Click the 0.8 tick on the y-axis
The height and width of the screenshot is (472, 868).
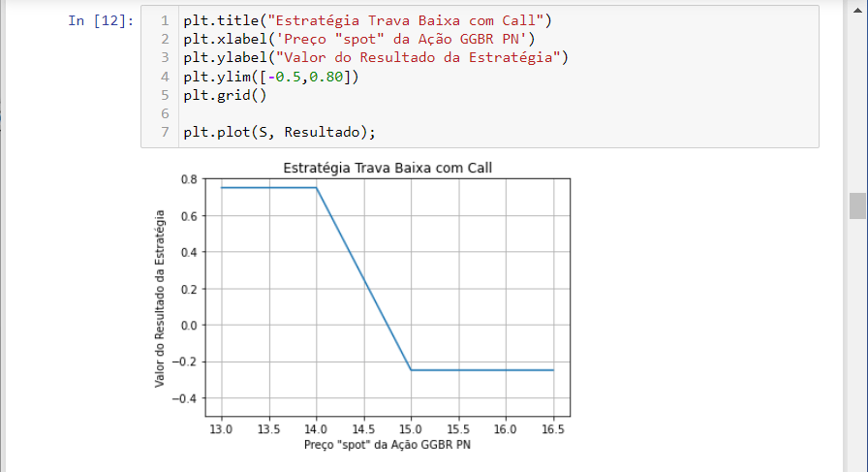(x=189, y=179)
